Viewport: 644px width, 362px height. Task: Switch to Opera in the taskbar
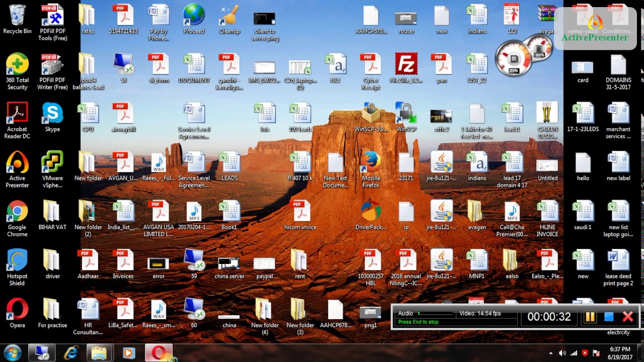(x=158, y=353)
